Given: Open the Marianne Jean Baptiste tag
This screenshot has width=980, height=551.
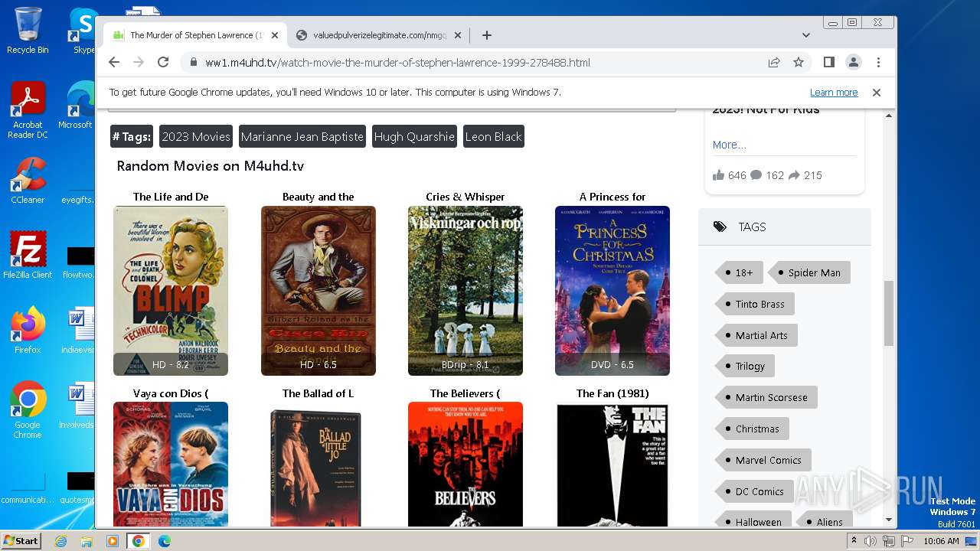Looking at the screenshot, I should pyautogui.click(x=302, y=136).
